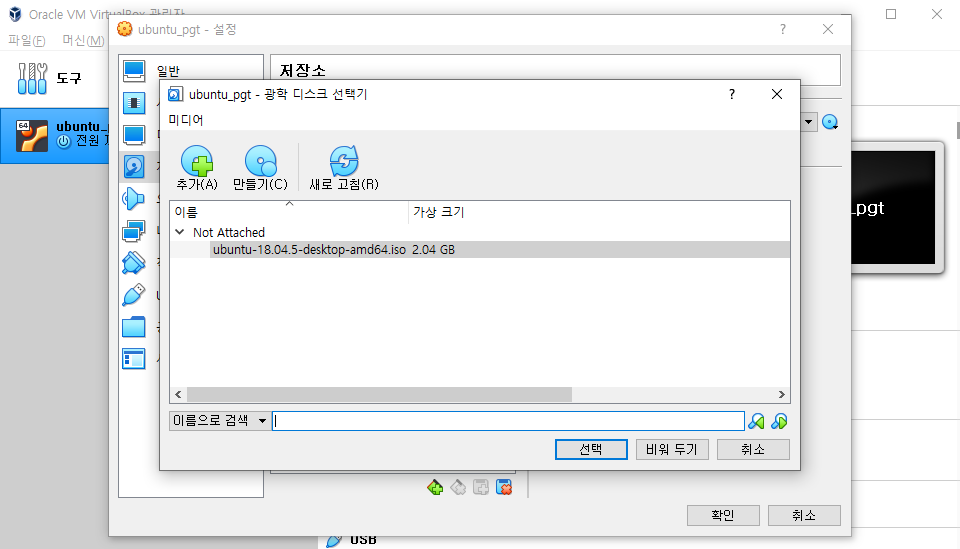Open search-by-name (이름으로 검색) dropdown

click(219, 420)
